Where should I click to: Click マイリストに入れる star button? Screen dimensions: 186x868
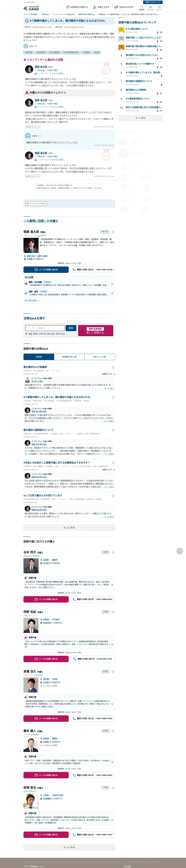pos(36,204)
